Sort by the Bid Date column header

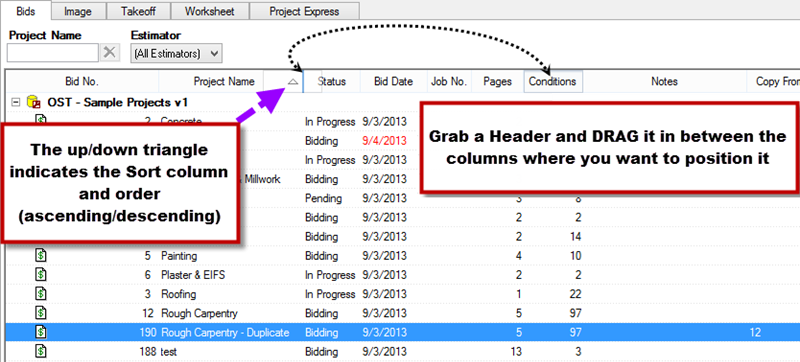(x=393, y=82)
